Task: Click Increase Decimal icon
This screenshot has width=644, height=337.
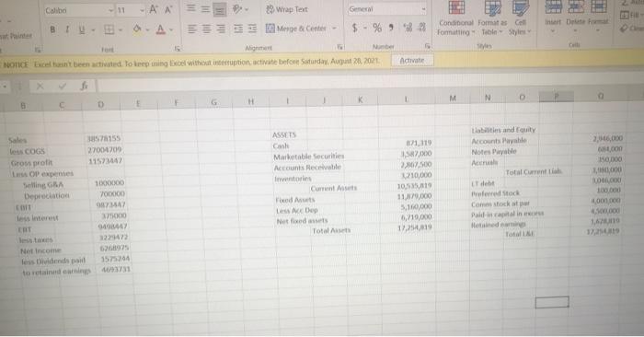Action: pos(408,28)
